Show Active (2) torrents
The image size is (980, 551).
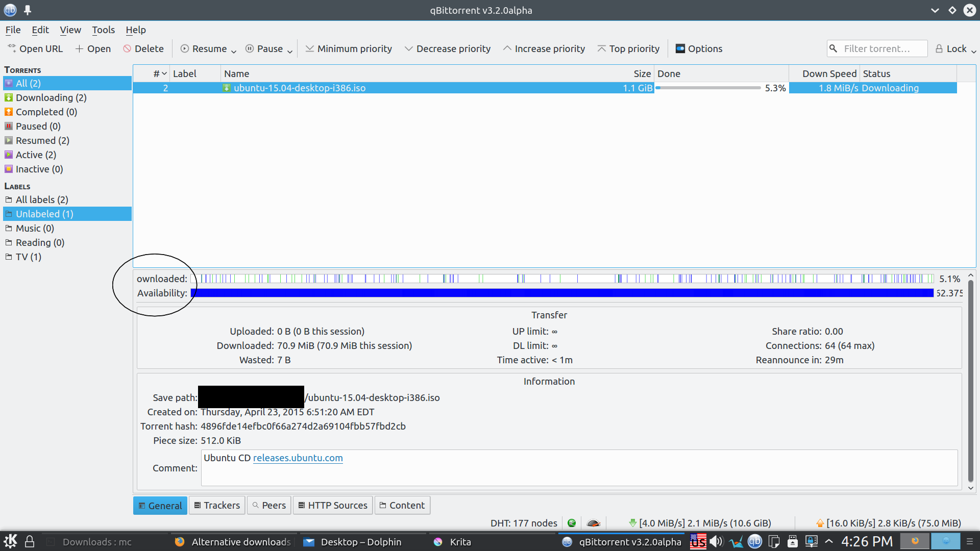tap(67, 155)
